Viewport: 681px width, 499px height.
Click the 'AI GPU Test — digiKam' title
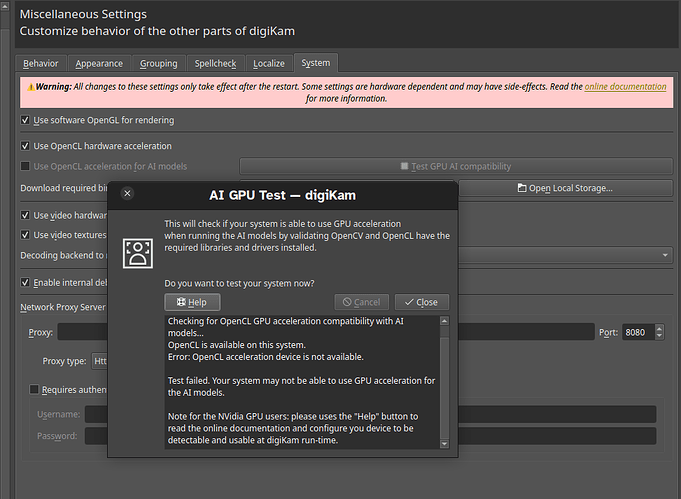pyautogui.click(x=282, y=195)
